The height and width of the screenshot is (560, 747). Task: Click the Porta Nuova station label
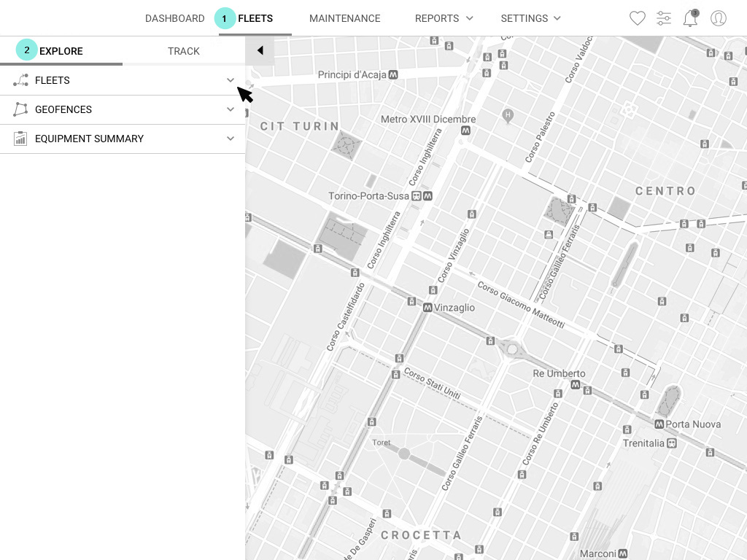click(x=693, y=424)
